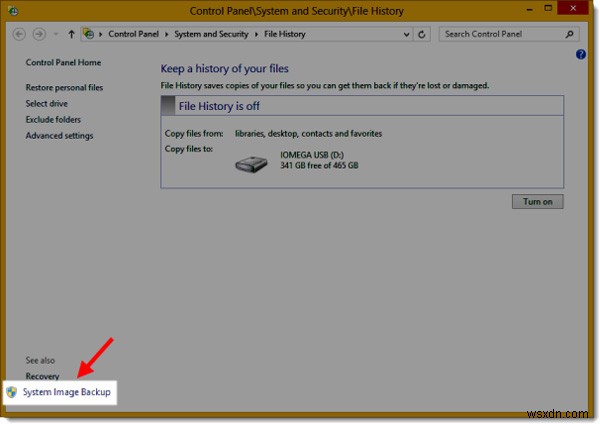Click the search magnifier icon

pyautogui.click(x=570, y=34)
